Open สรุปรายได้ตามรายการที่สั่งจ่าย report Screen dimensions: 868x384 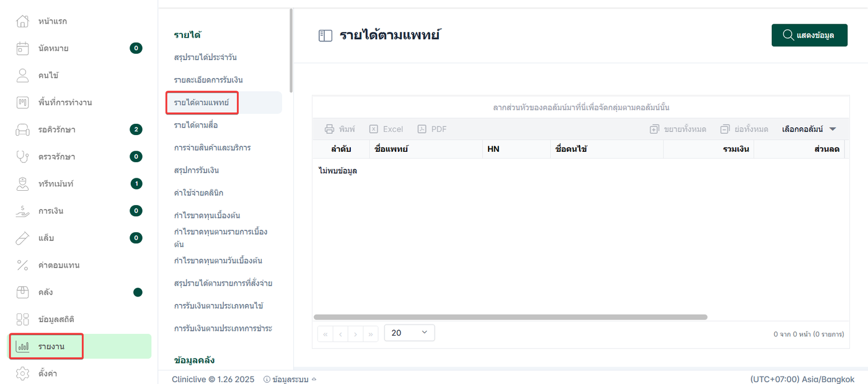[x=223, y=284]
